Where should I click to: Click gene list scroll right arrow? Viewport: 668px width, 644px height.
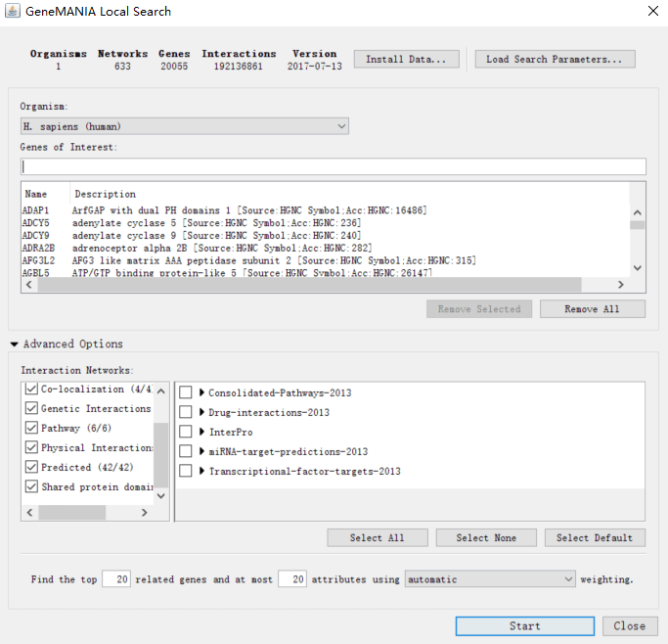point(621,284)
